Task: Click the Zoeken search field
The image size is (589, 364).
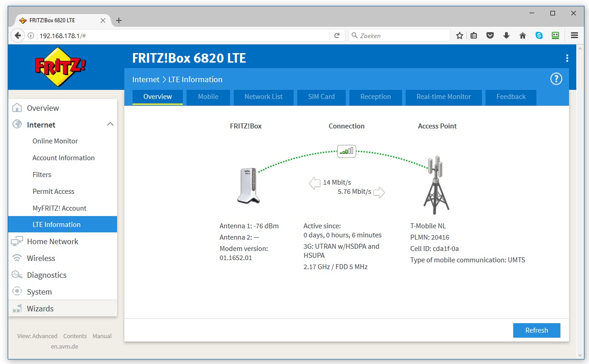Action: click(x=399, y=35)
